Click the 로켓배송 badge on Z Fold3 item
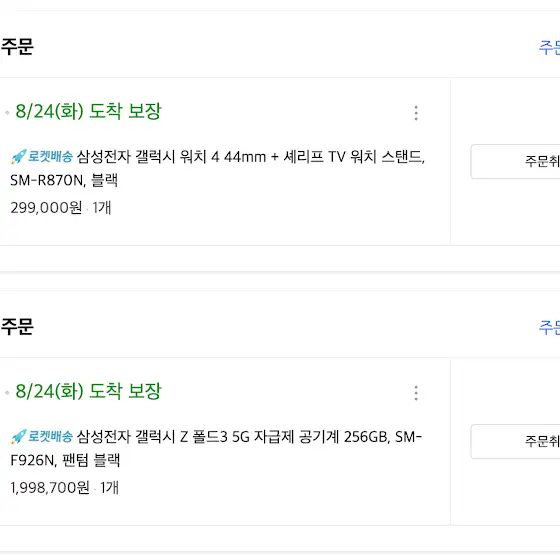560x560 pixels. click(x=50, y=436)
